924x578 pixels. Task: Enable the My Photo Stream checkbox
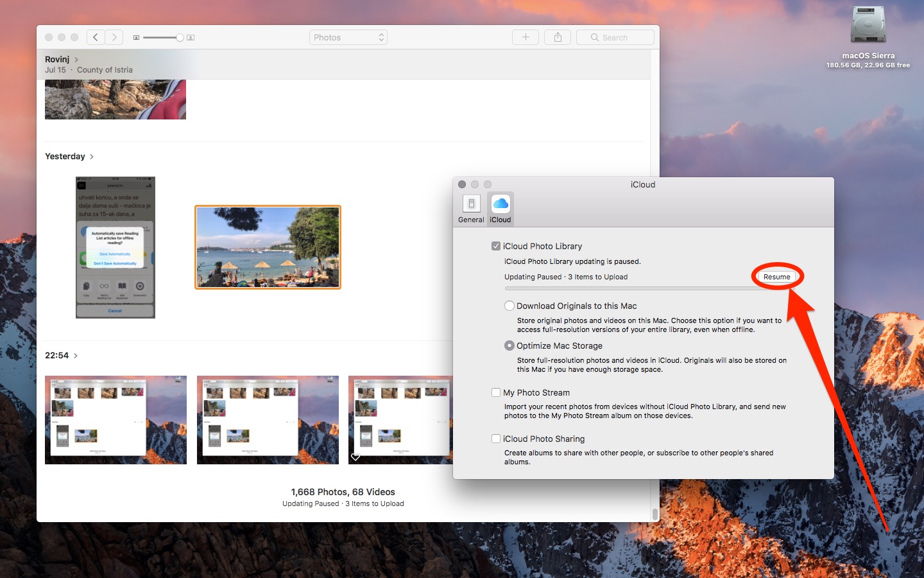coord(496,392)
